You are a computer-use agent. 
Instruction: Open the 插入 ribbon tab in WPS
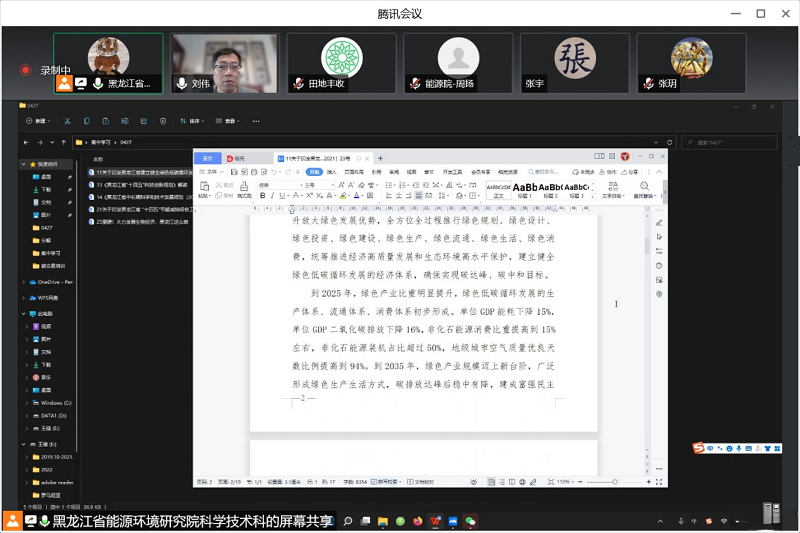tap(332, 172)
